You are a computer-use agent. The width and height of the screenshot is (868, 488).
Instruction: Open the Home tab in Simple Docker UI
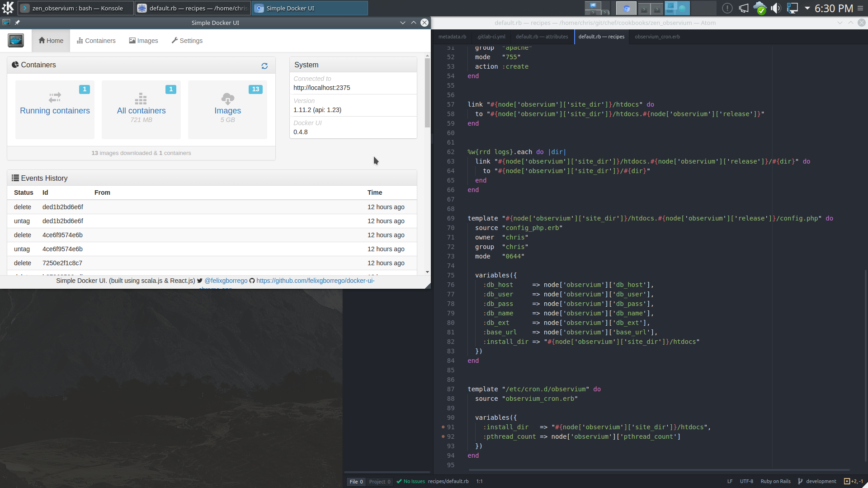(x=51, y=41)
